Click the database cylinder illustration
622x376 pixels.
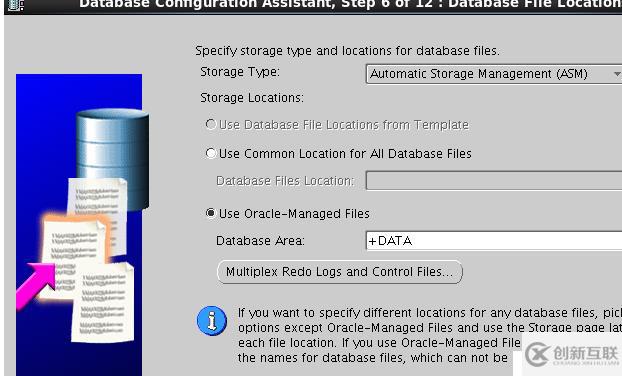click(x=113, y=159)
